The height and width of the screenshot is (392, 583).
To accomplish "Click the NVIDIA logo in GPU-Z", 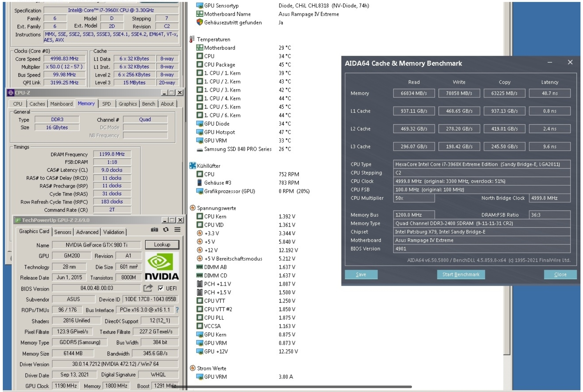I will click(162, 266).
